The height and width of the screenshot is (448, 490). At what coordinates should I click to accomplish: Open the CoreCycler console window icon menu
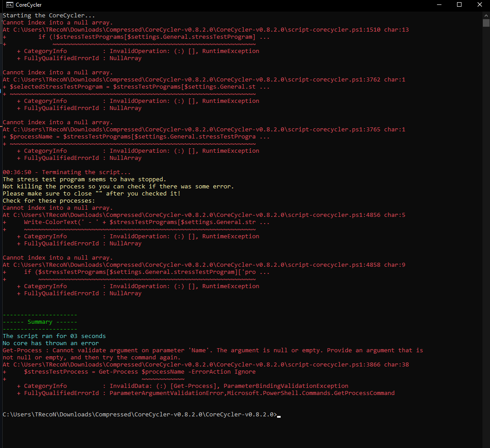click(x=10, y=5)
